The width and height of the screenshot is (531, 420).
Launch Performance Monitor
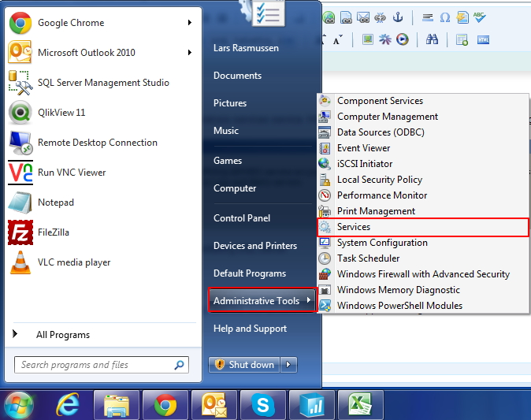coord(422,195)
